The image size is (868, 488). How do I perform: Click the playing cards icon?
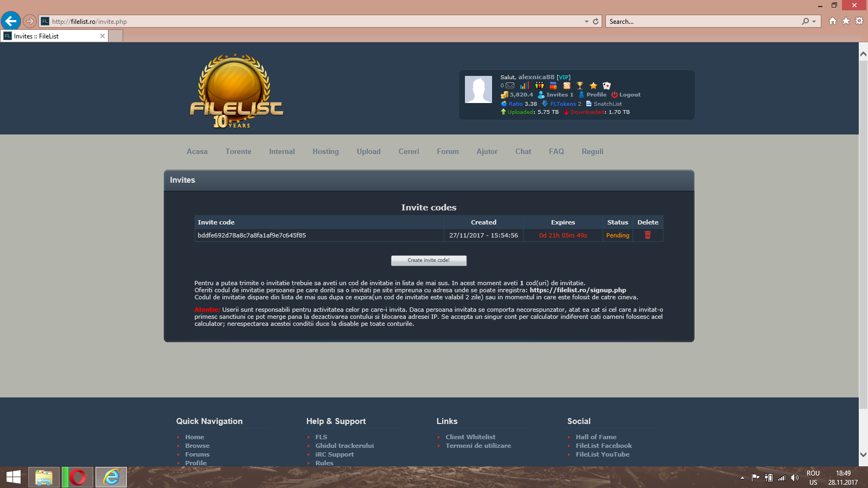tap(607, 86)
